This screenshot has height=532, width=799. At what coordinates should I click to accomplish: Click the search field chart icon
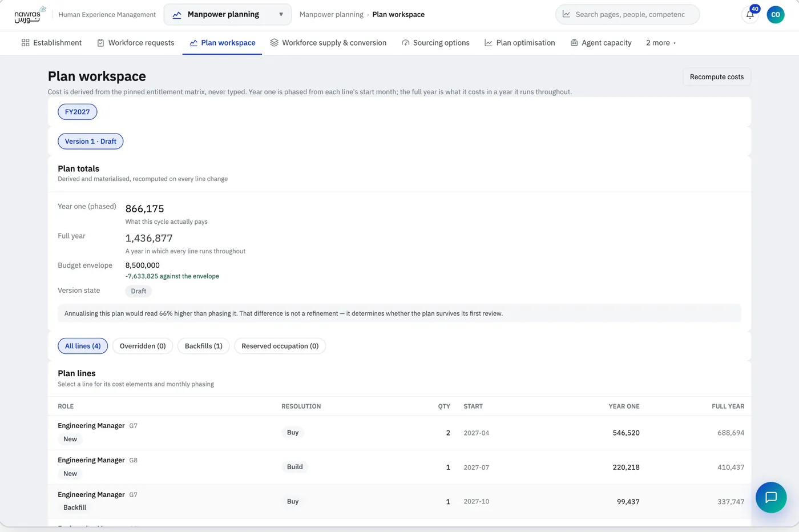(x=566, y=14)
